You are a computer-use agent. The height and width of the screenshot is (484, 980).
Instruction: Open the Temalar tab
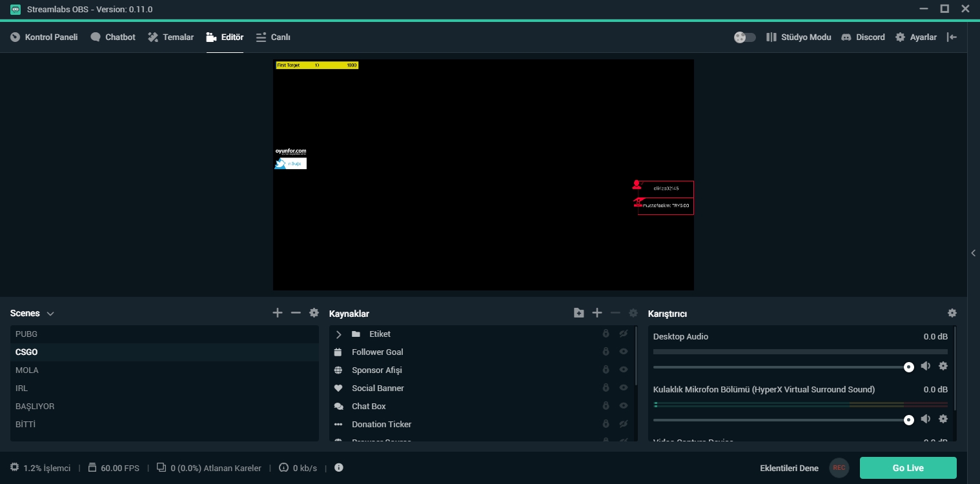170,37
